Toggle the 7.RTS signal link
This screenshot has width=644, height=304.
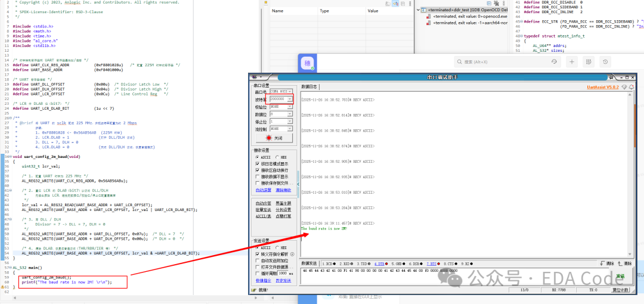(x=432, y=263)
